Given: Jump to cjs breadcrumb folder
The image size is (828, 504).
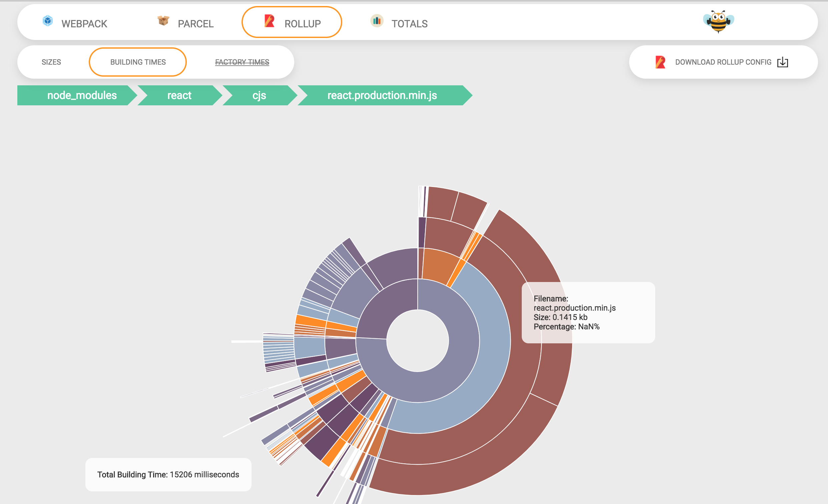Looking at the screenshot, I should click(259, 95).
